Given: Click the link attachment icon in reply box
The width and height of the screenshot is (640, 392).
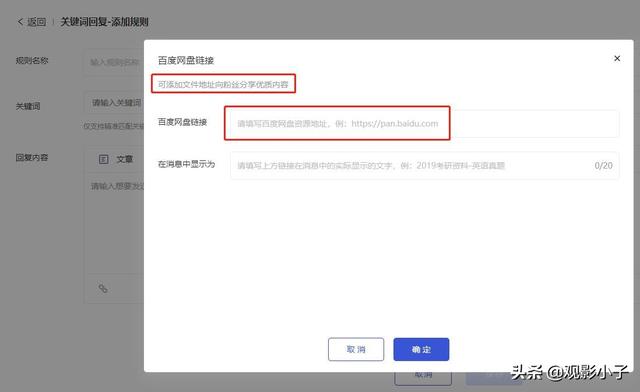Looking at the screenshot, I should pos(103,288).
